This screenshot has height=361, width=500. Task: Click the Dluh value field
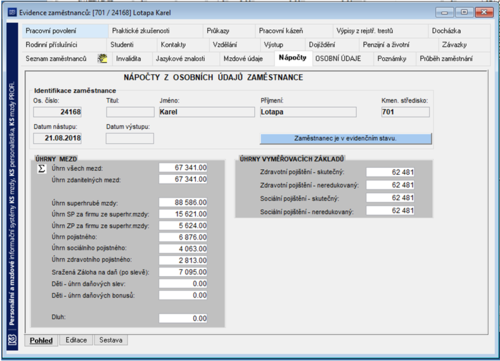(183, 318)
